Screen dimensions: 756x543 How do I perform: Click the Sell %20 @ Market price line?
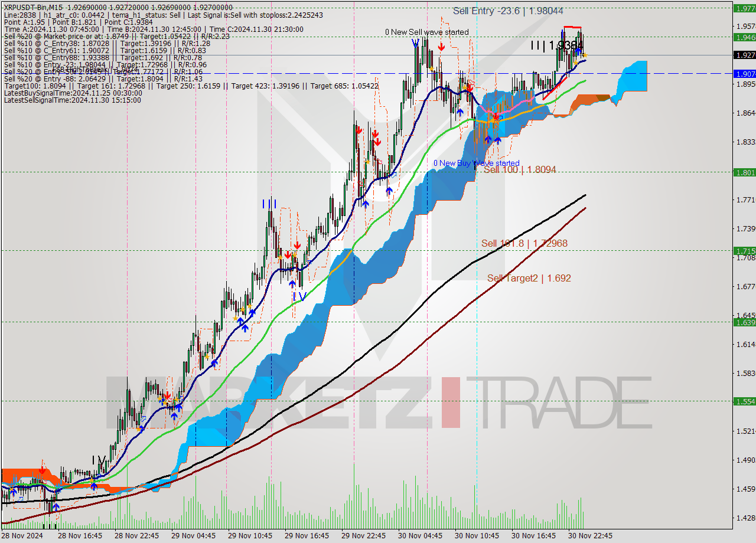[117, 36]
